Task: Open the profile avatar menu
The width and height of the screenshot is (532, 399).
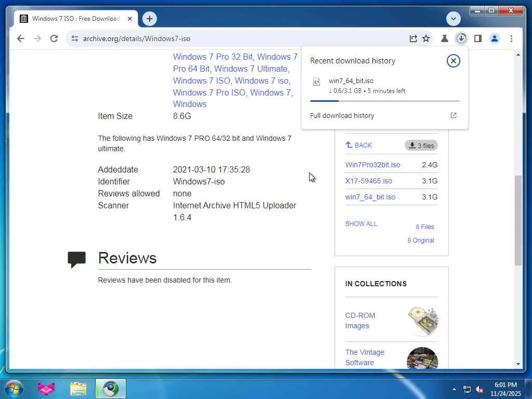Action: (x=495, y=38)
